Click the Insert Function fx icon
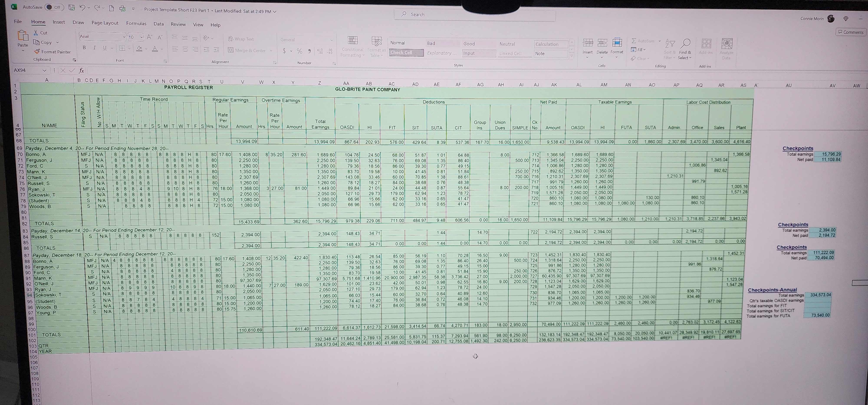The width and height of the screenshot is (868, 405). [81, 70]
